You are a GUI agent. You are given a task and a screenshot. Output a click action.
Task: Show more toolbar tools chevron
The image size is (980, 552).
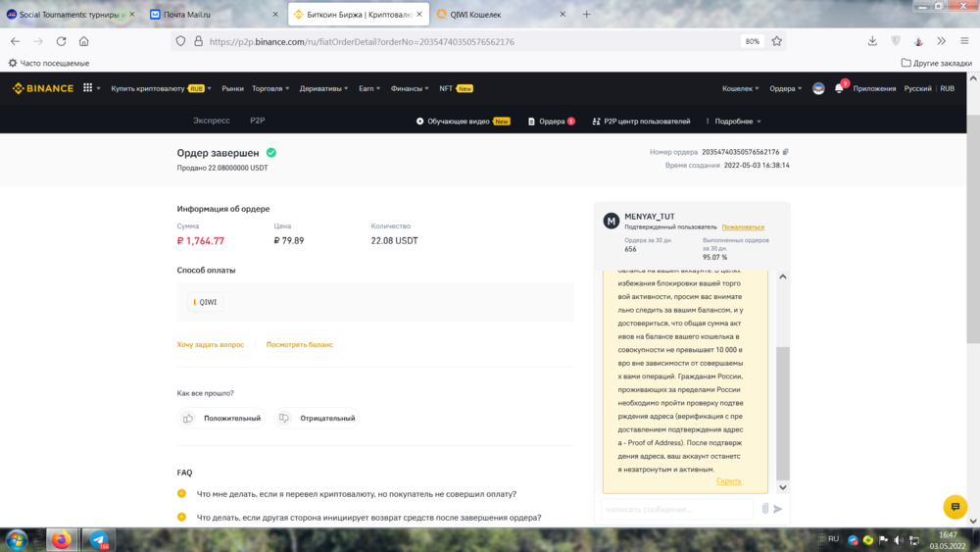coord(941,41)
